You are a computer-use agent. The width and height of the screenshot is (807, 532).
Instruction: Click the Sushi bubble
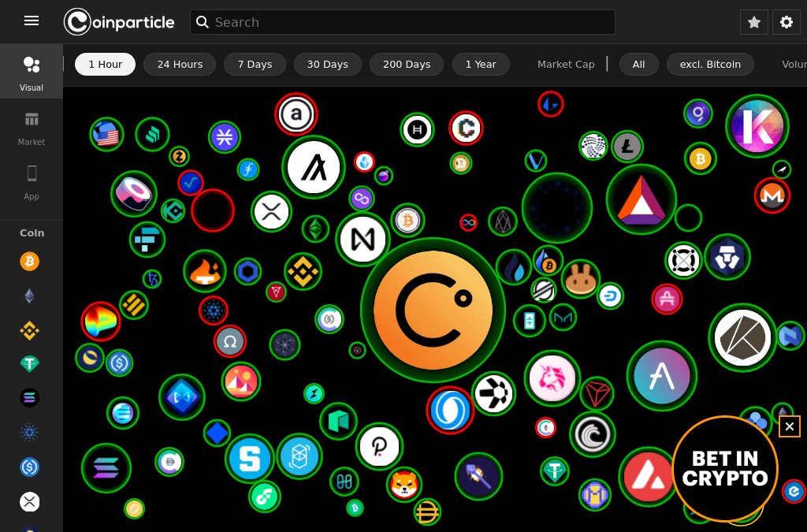[x=134, y=193]
